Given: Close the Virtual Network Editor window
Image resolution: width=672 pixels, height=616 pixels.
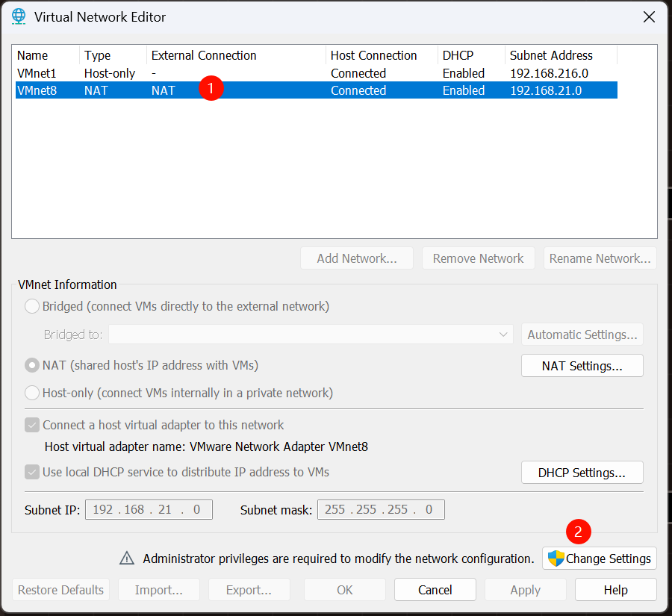Looking at the screenshot, I should (x=649, y=16).
